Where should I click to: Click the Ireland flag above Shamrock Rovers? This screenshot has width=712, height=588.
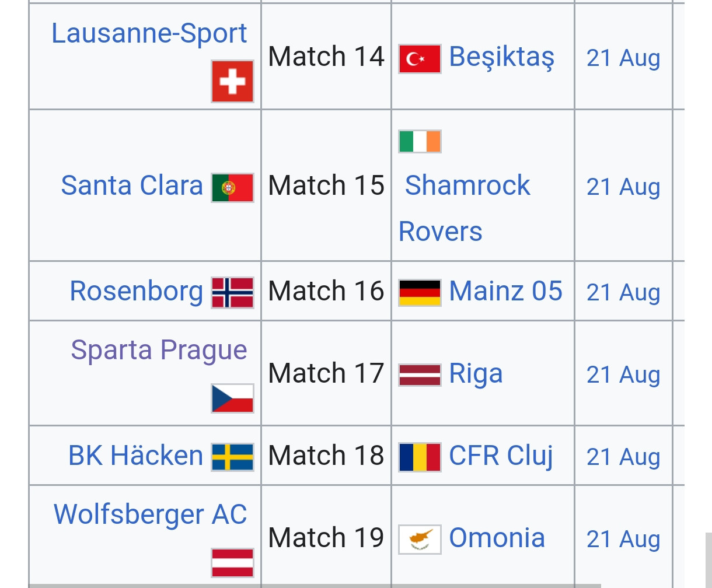click(420, 141)
